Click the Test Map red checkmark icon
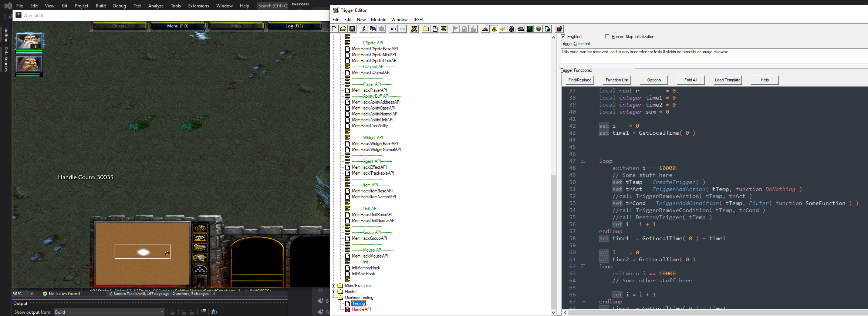 coord(559,29)
